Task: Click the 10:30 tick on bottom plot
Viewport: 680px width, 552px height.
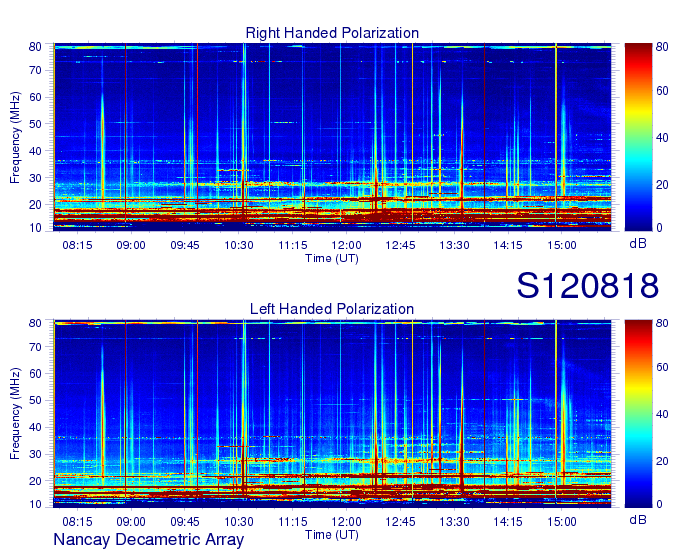Action: [239, 522]
